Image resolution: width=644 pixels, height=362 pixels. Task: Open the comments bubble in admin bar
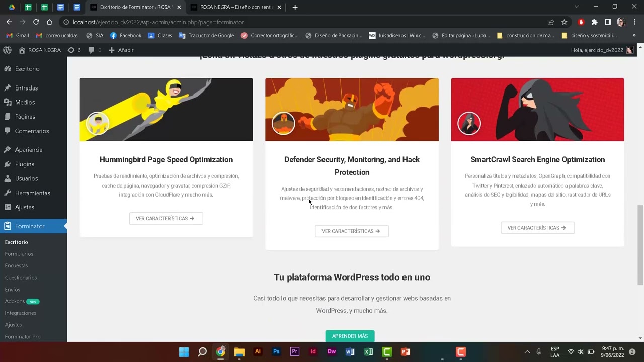click(x=95, y=50)
